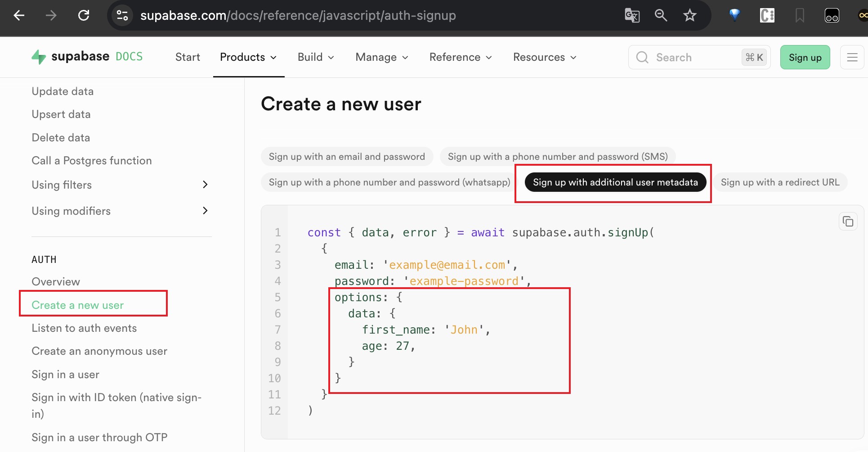868x452 pixels.
Task: Select 'Sign up with an email and password' example
Action: pyautogui.click(x=347, y=157)
